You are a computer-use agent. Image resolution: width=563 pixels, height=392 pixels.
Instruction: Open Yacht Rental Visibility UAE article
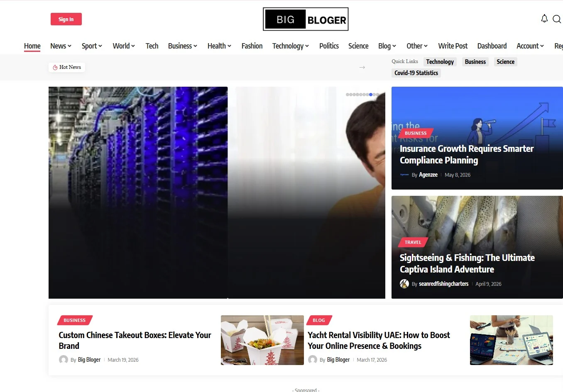[379, 340]
